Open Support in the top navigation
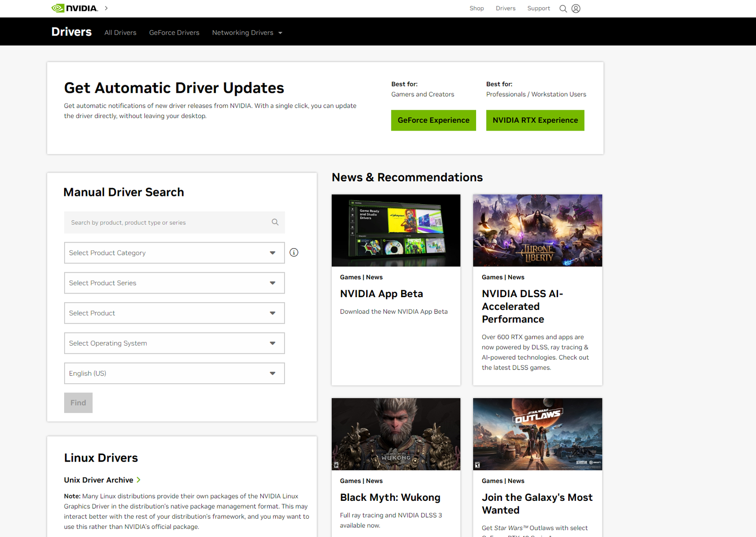 538,8
